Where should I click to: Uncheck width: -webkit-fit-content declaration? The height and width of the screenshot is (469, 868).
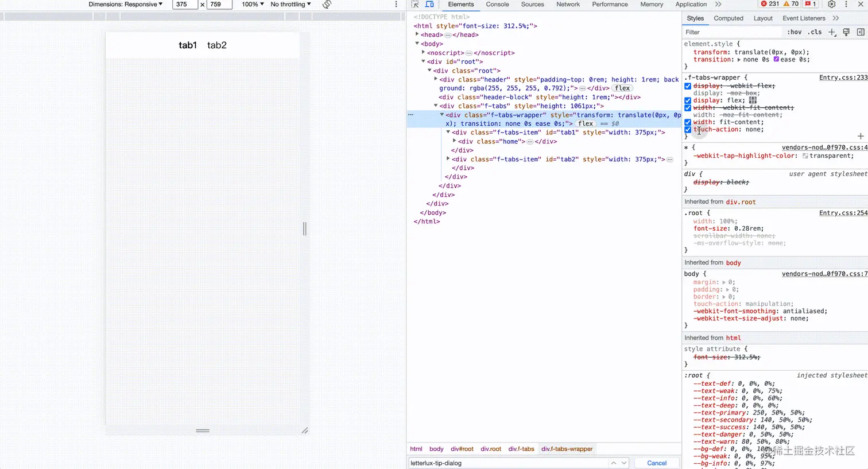click(x=688, y=108)
